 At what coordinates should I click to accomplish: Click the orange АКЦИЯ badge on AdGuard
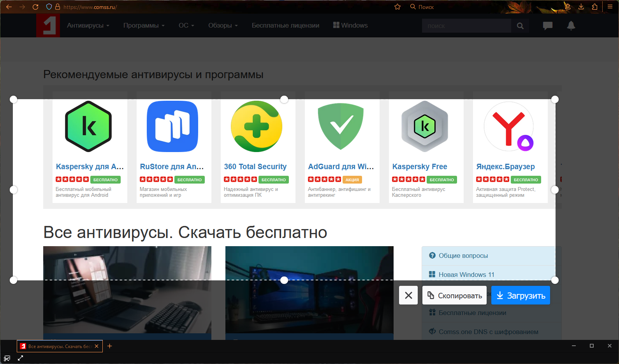[352, 180]
